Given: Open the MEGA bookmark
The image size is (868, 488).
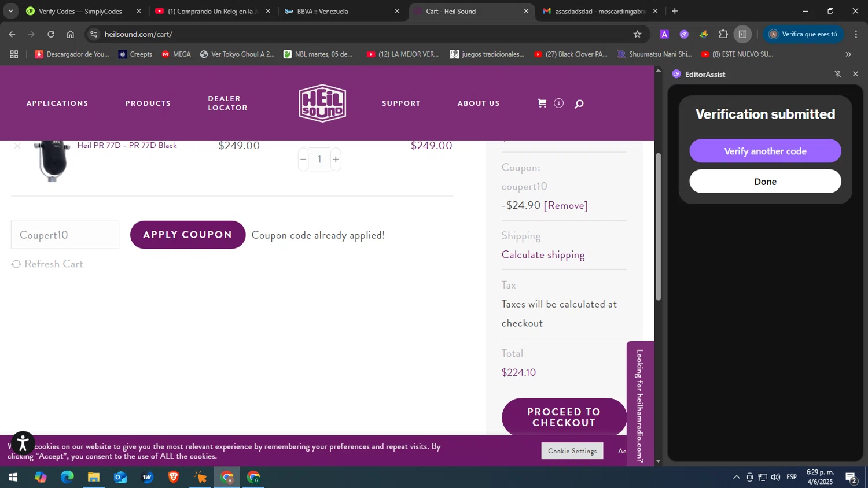Looking at the screenshot, I should [176, 54].
